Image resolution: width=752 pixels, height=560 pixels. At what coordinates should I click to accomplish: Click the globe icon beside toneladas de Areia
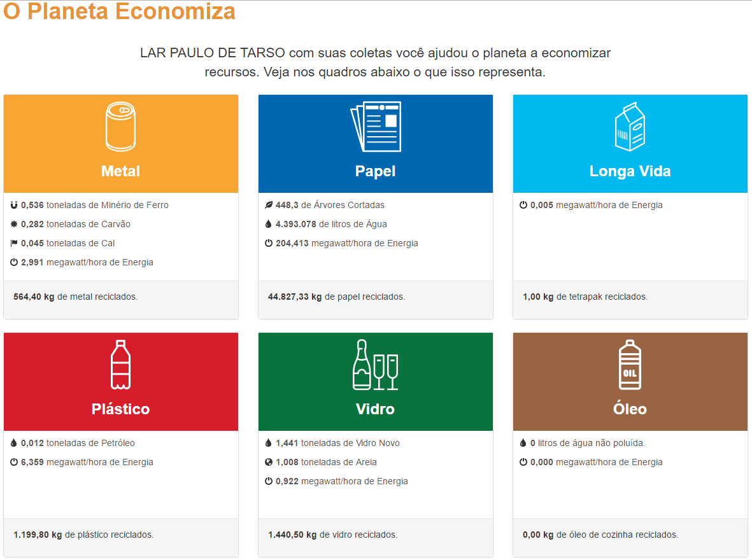[x=269, y=462]
